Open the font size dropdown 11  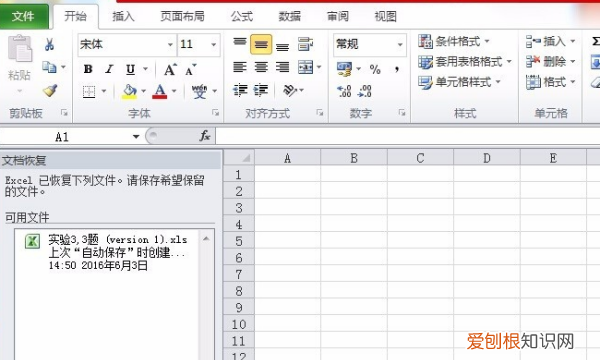tap(214, 44)
